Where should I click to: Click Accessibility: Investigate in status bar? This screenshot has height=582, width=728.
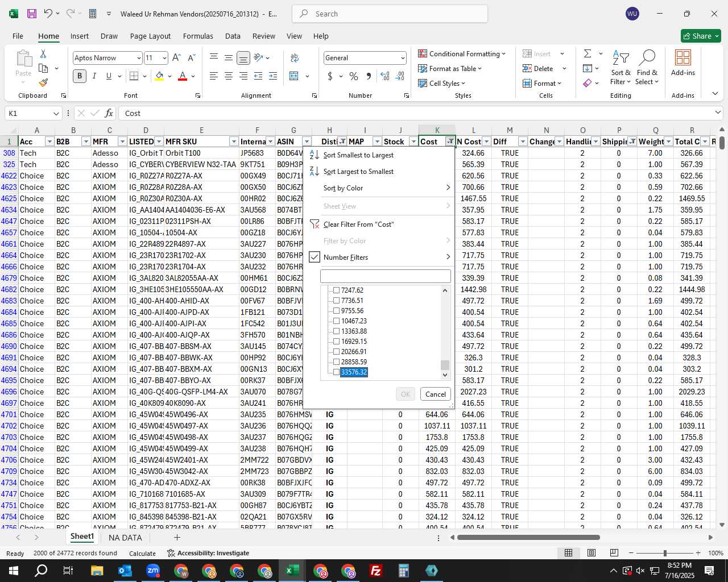click(208, 553)
